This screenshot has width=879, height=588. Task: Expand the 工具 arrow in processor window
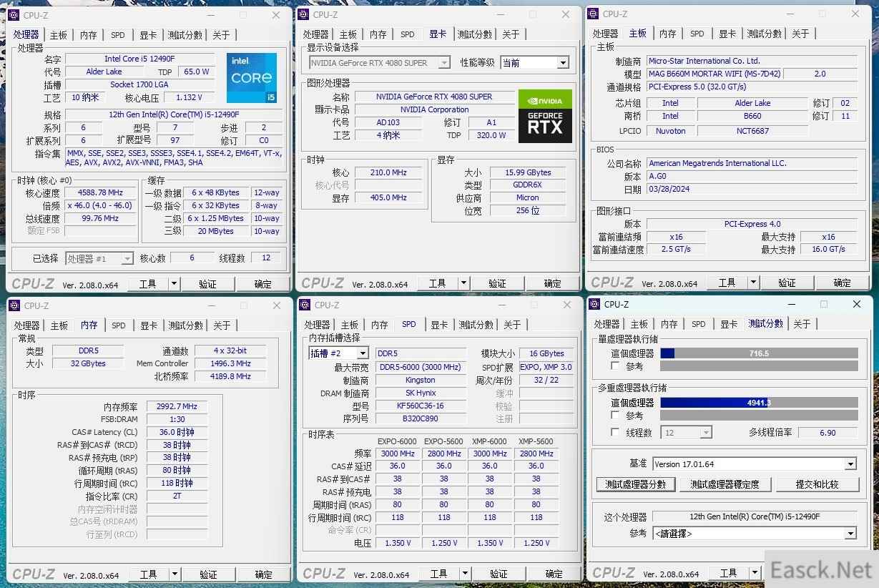[173, 284]
